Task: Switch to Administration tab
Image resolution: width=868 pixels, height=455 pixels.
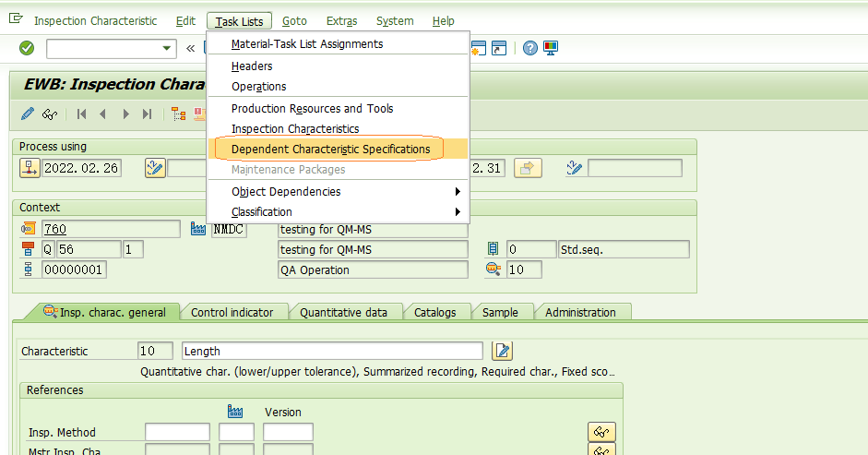Action: [x=580, y=312]
